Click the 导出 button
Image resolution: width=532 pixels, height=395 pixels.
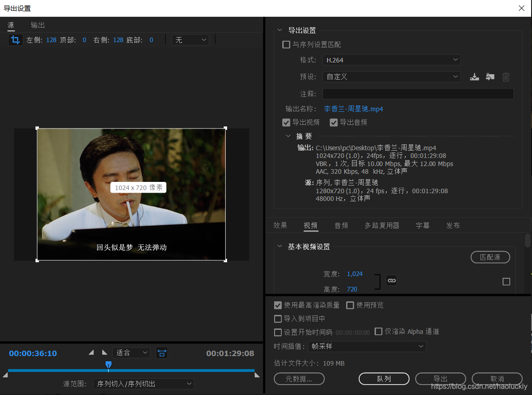point(441,379)
